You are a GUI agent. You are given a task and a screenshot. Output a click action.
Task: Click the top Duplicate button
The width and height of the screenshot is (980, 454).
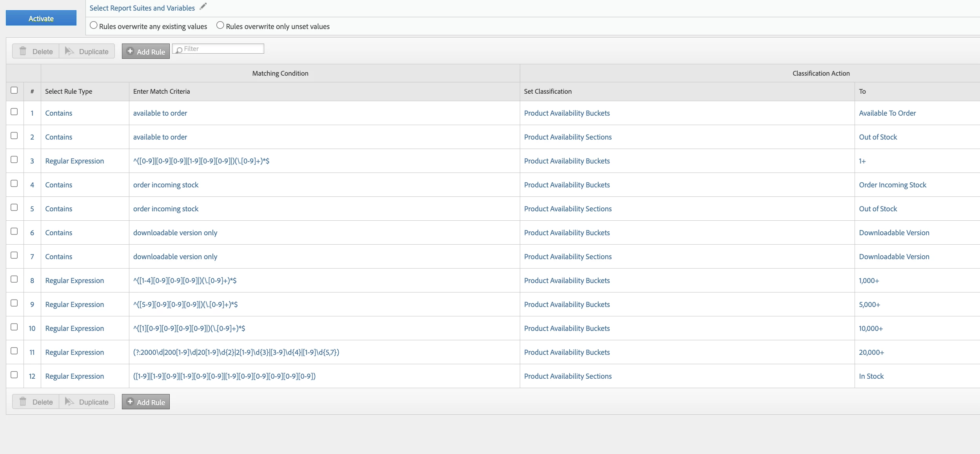tap(87, 51)
